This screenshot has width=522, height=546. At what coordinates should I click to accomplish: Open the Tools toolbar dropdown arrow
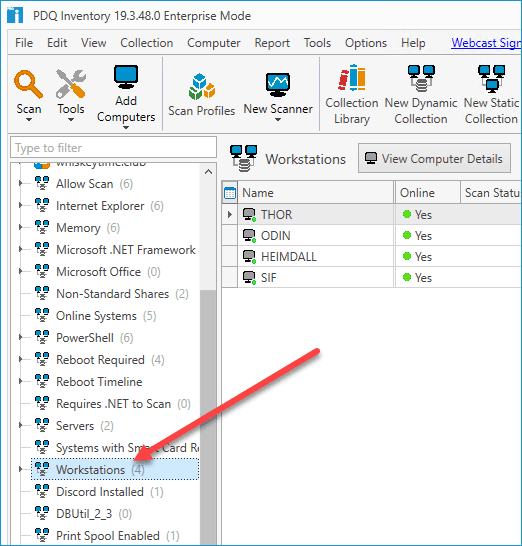pyautogui.click(x=71, y=119)
